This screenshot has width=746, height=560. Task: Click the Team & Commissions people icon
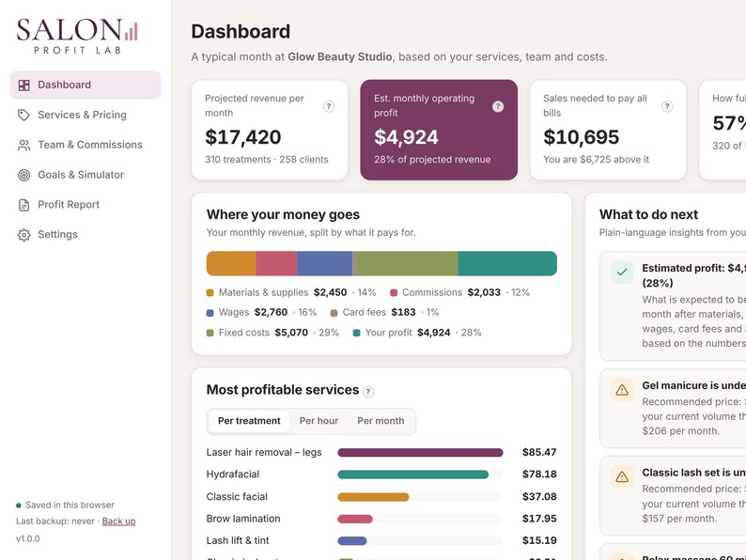(x=23, y=145)
